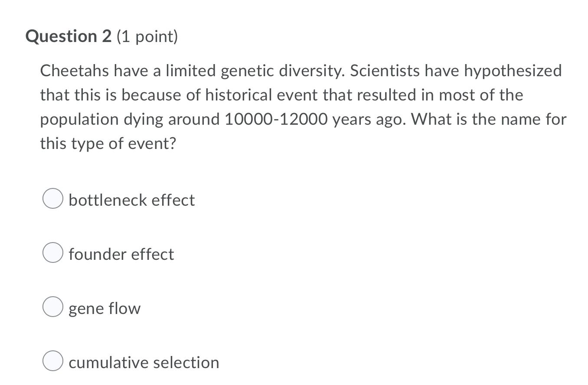Click the word "hypothesized" in the prompt

coord(513,71)
